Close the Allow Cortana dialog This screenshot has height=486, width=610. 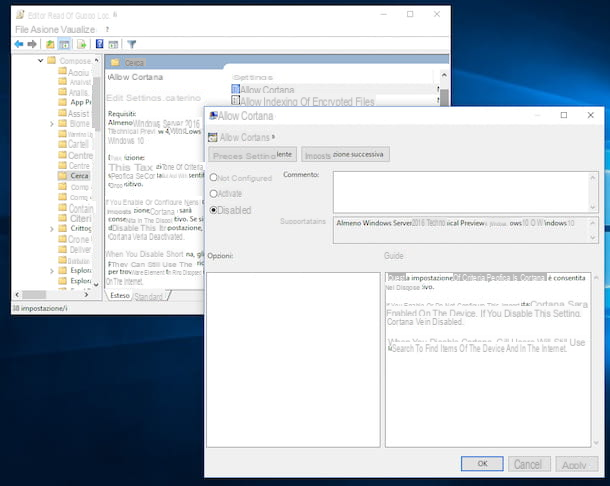click(x=590, y=115)
